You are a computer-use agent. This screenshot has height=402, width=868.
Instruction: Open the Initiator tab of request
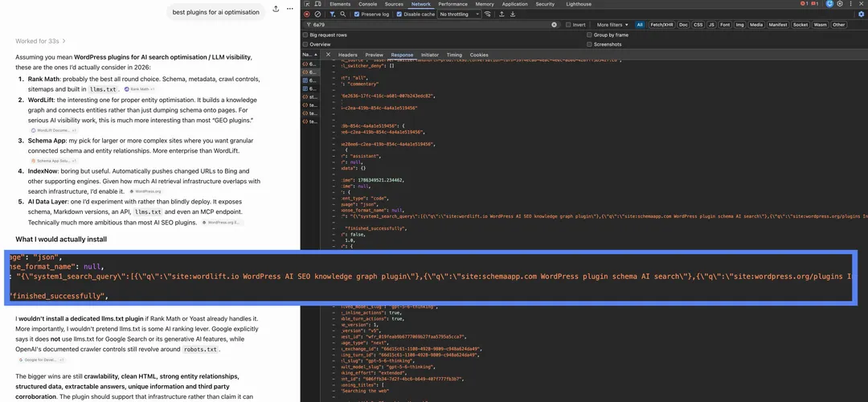[x=429, y=55]
